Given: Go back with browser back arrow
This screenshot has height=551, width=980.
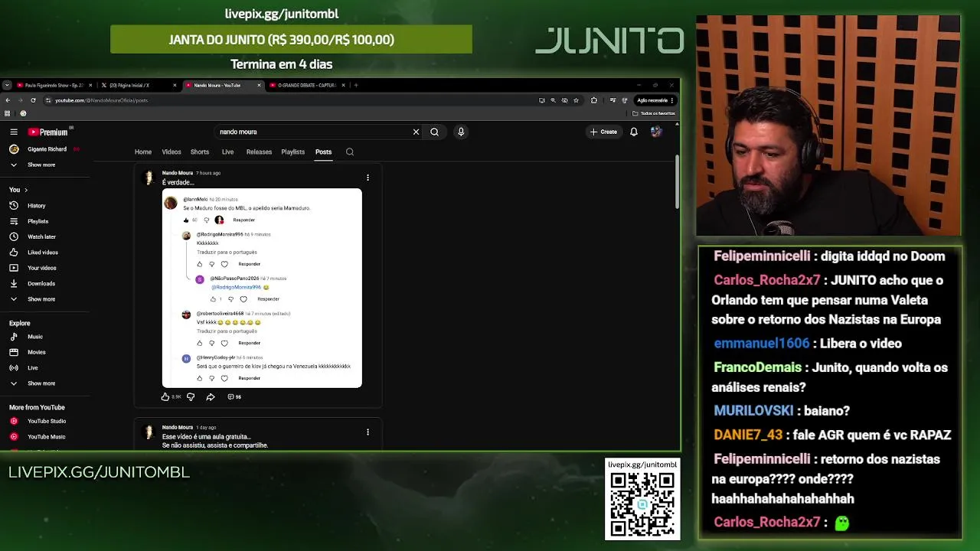Looking at the screenshot, I should pyautogui.click(x=8, y=100).
